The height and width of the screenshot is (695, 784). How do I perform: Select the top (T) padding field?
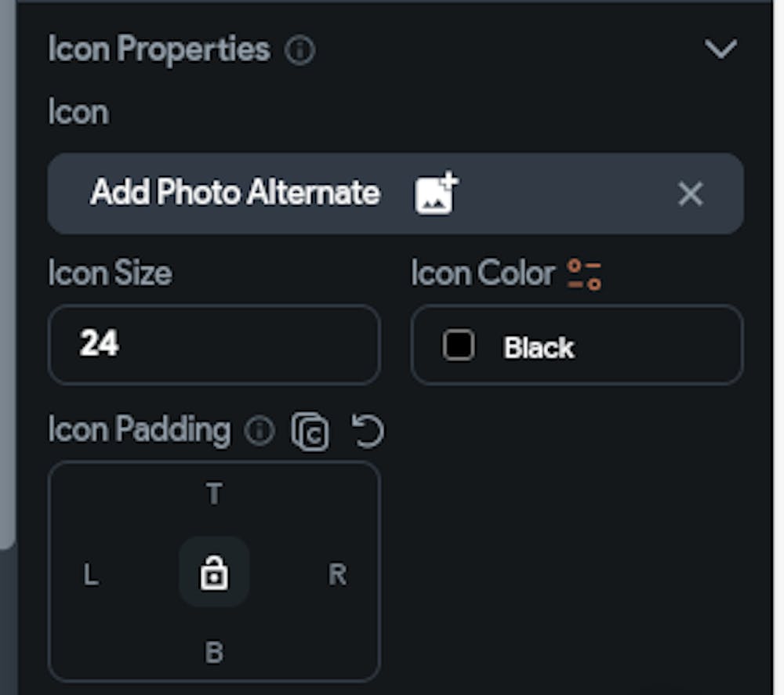click(x=214, y=494)
